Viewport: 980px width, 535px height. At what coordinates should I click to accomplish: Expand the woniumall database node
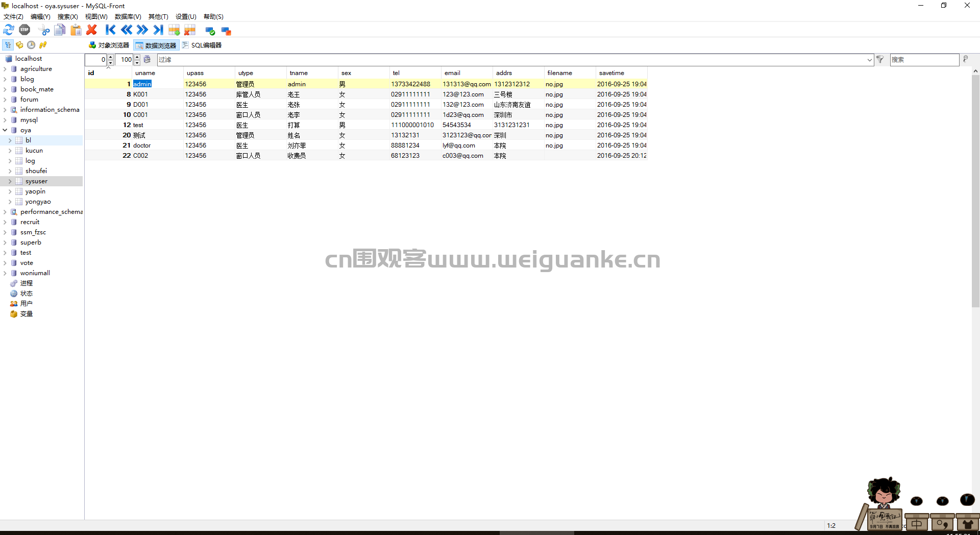pos(5,273)
